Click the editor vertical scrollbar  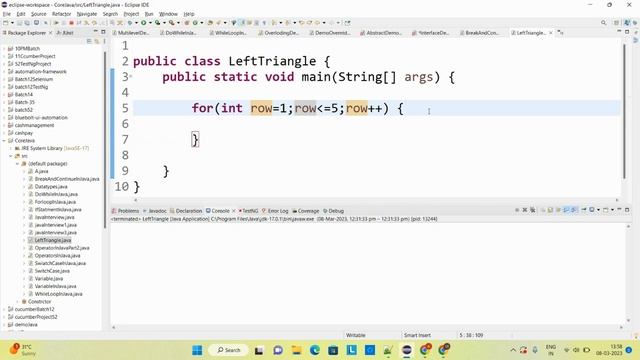(x=624, y=111)
